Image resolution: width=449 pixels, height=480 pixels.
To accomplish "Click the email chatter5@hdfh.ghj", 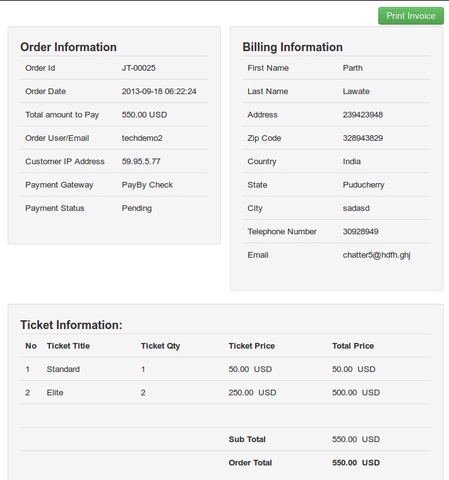I will pos(376,255).
